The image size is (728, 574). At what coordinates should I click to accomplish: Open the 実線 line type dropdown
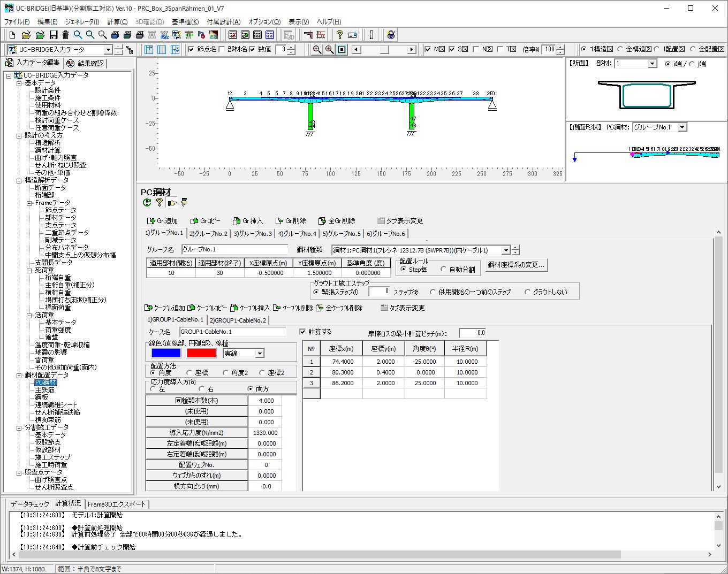coord(260,354)
